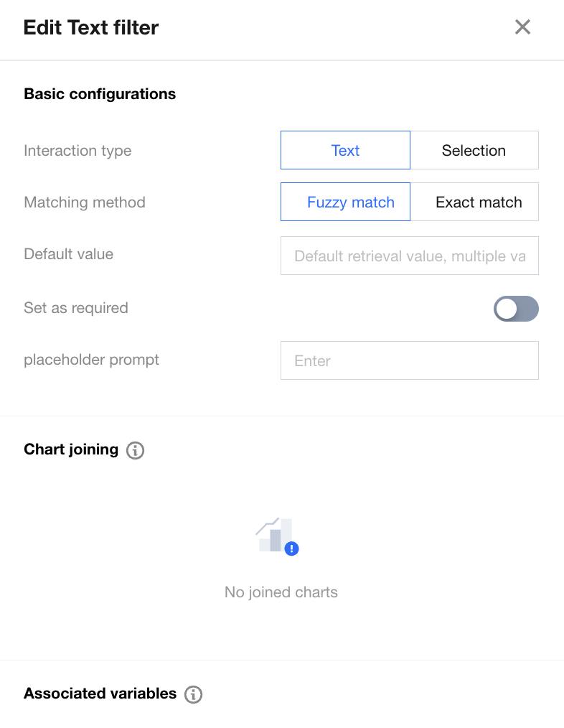Toggle the Set as required switch
Screen dimensions: 564x728
click(x=515, y=309)
